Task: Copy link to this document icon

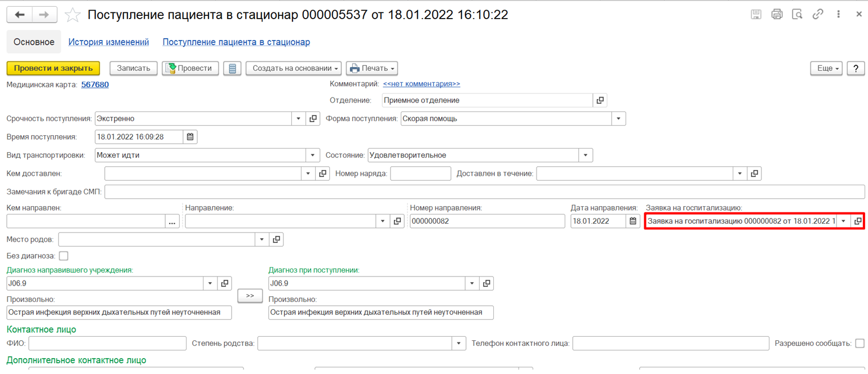Action: tap(818, 15)
